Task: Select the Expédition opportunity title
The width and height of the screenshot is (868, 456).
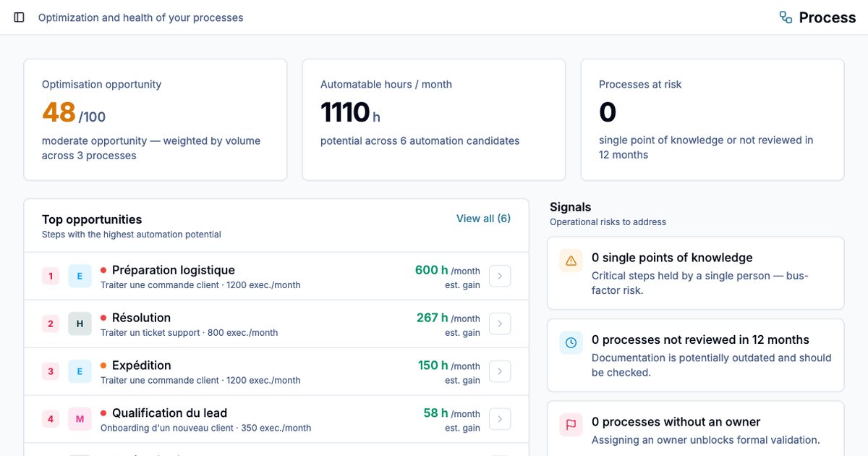Action: (x=142, y=366)
